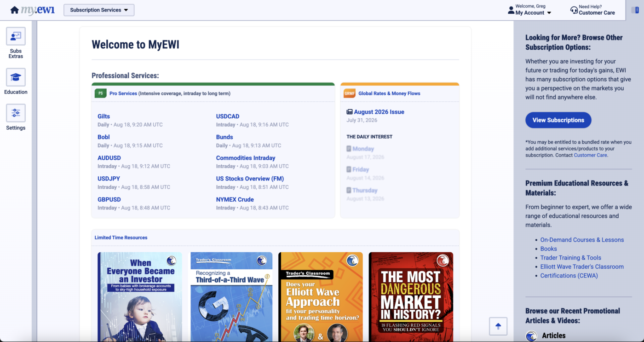Open Certifications (CEWA) link
The height and width of the screenshot is (342, 644).
pyautogui.click(x=569, y=276)
